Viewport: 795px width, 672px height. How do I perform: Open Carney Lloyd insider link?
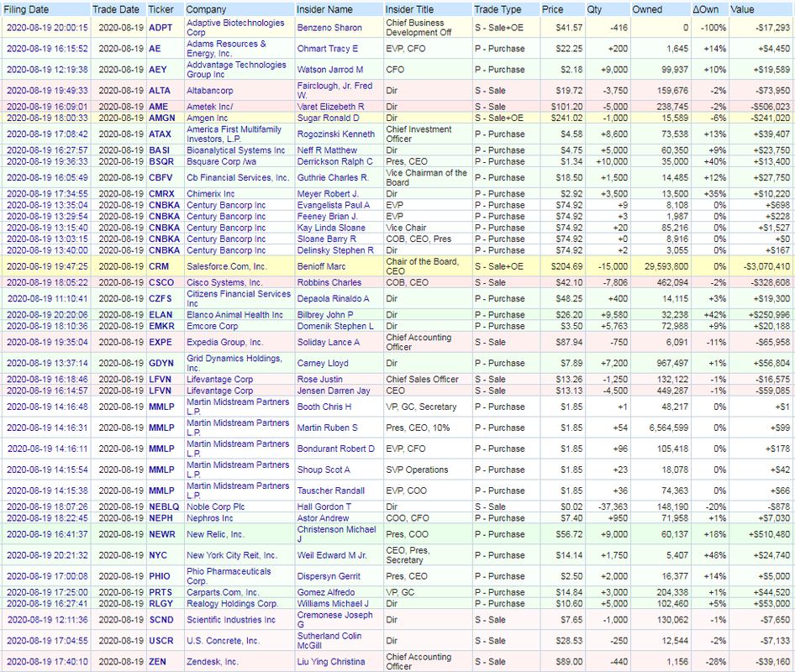point(323,363)
